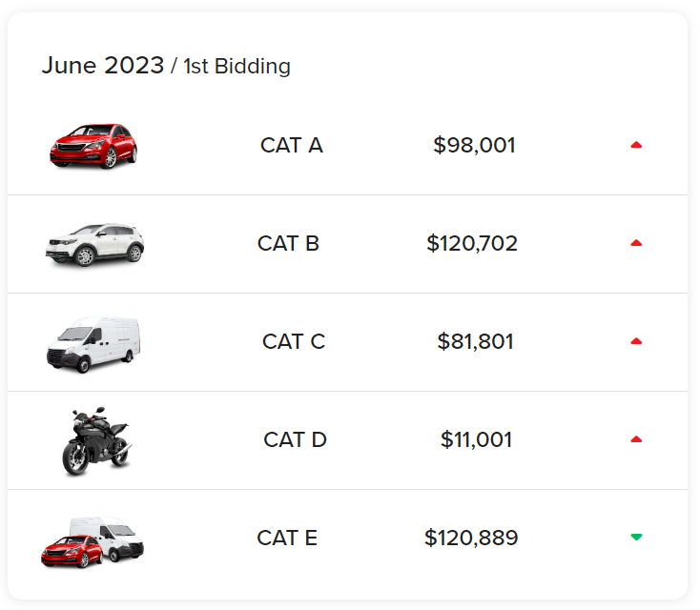Click the red up arrow for CAT C
This screenshot has height=610, width=700.
[636, 341]
